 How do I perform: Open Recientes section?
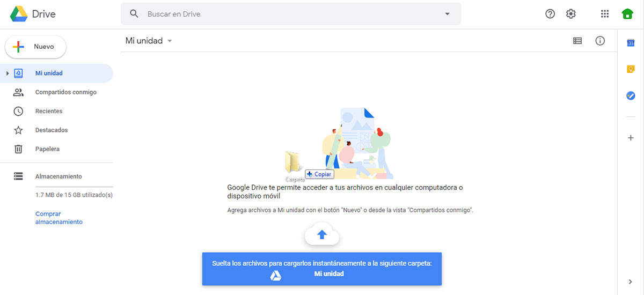click(49, 111)
